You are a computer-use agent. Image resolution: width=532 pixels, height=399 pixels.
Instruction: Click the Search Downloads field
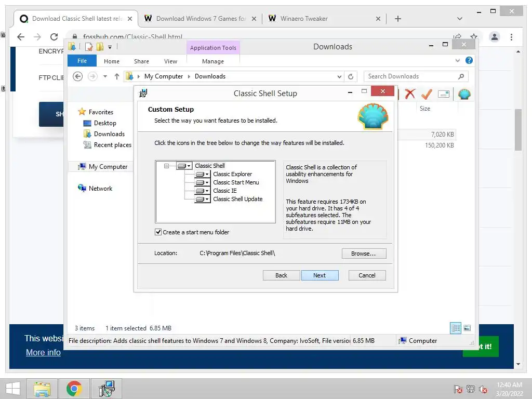pos(416,77)
